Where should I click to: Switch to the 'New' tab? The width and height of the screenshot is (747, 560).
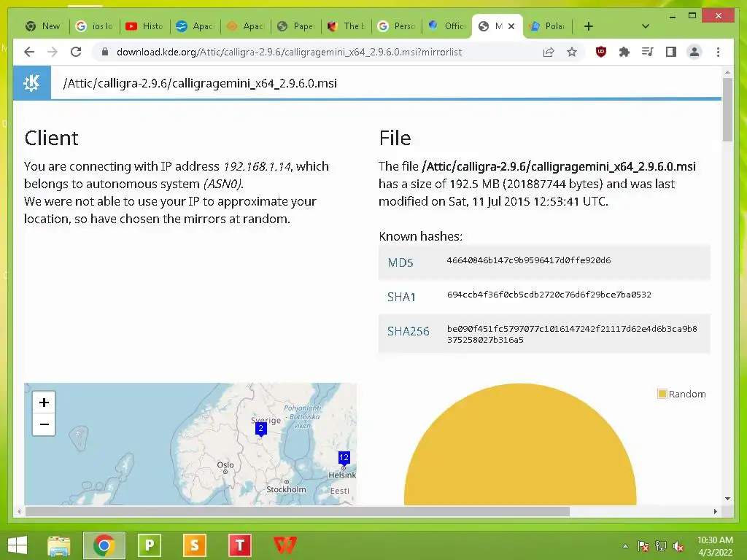click(x=44, y=26)
